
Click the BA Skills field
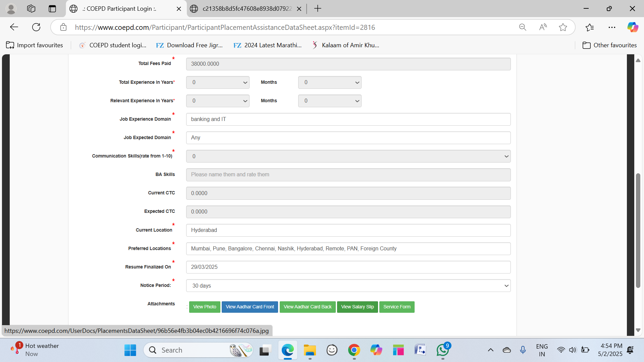click(x=348, y=175)
